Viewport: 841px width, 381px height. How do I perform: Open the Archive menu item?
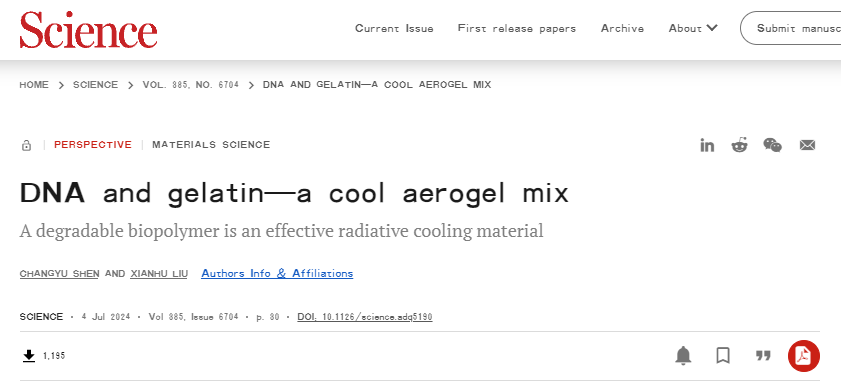click(622, 28)
